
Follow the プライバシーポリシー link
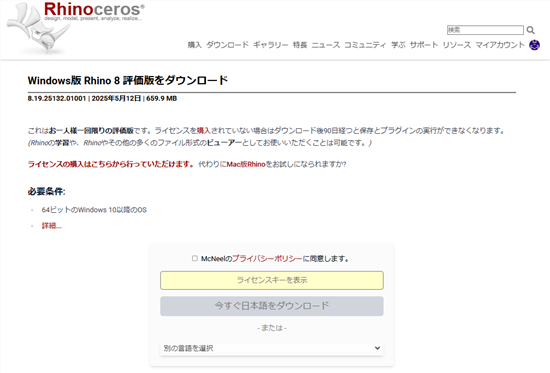(x=267, y=259)
